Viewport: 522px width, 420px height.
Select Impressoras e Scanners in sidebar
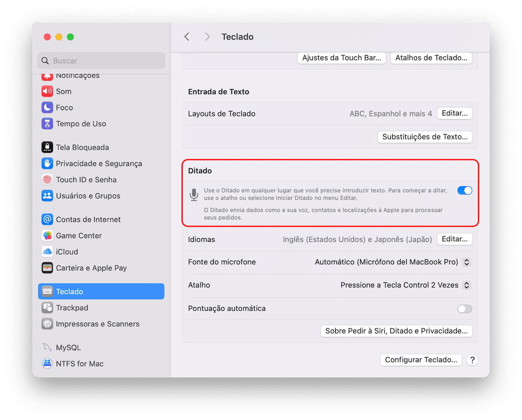click(x=97, y=324)
